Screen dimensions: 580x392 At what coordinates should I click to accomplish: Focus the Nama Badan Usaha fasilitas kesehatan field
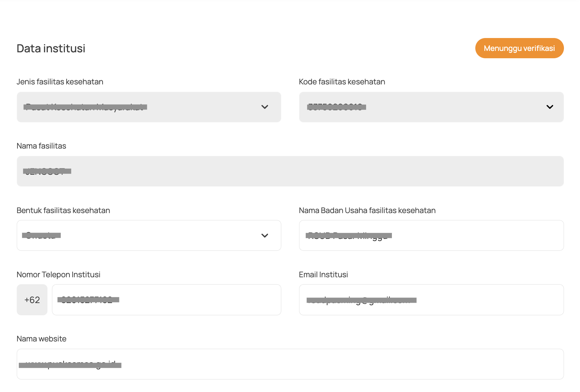[431, 235]
